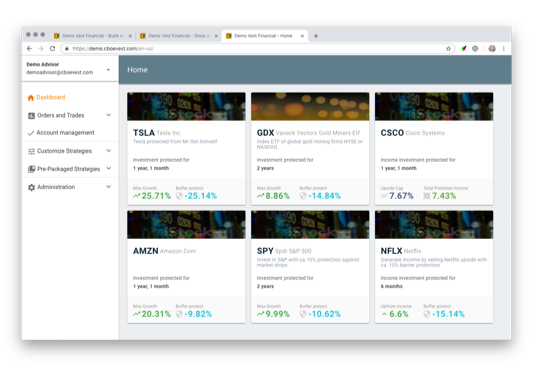Open the TSLA Tesla strategy card
This screenshot has width=533, height=379.
click(x=186, y=149)
